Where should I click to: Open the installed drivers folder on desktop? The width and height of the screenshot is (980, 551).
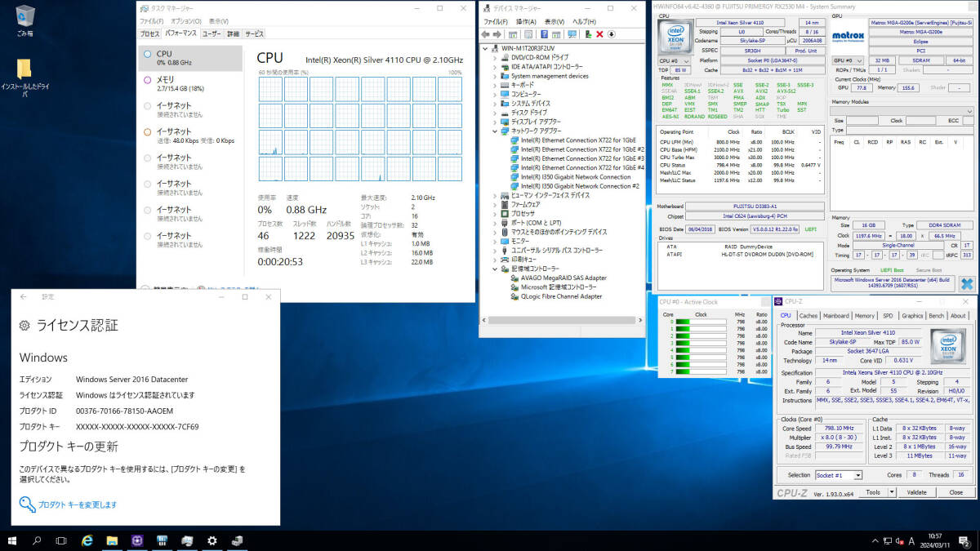click(x=24, y=78)
